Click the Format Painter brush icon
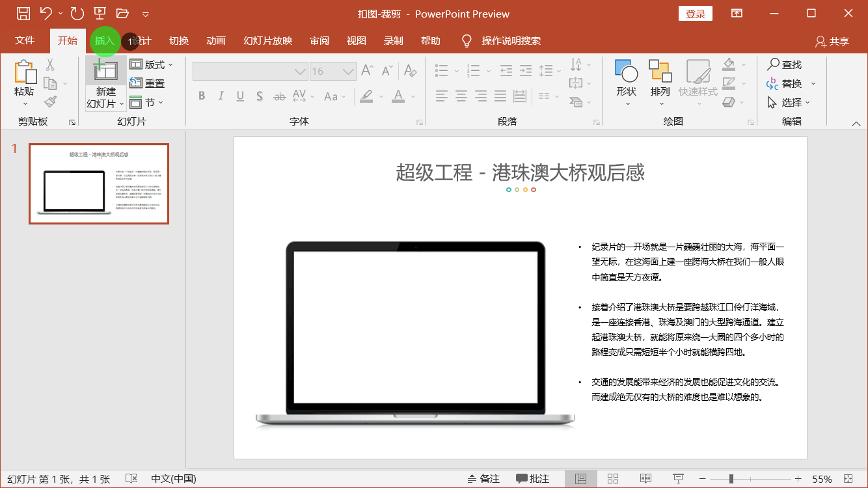The height and width of the screenshot is (488, 868). point(50,102)
